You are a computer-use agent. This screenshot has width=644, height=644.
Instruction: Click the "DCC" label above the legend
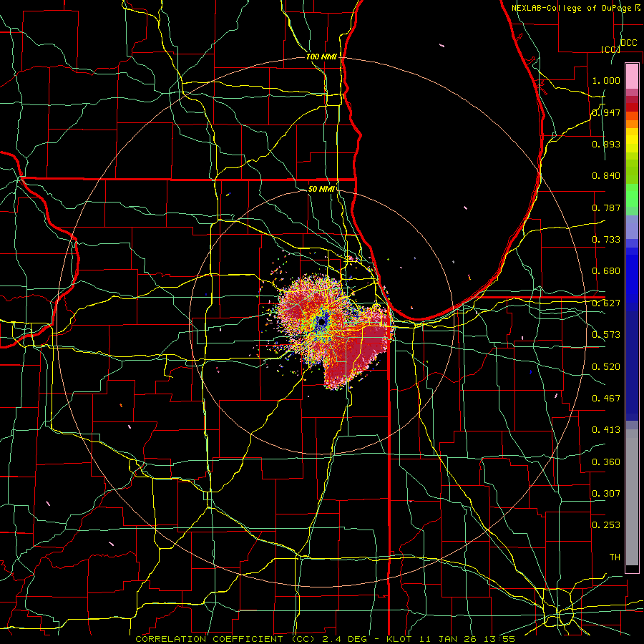628,43
